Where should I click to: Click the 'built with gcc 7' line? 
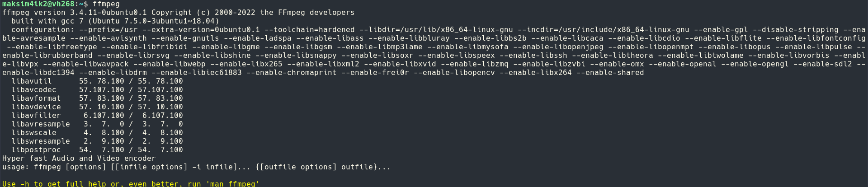(x=115, y=21)
